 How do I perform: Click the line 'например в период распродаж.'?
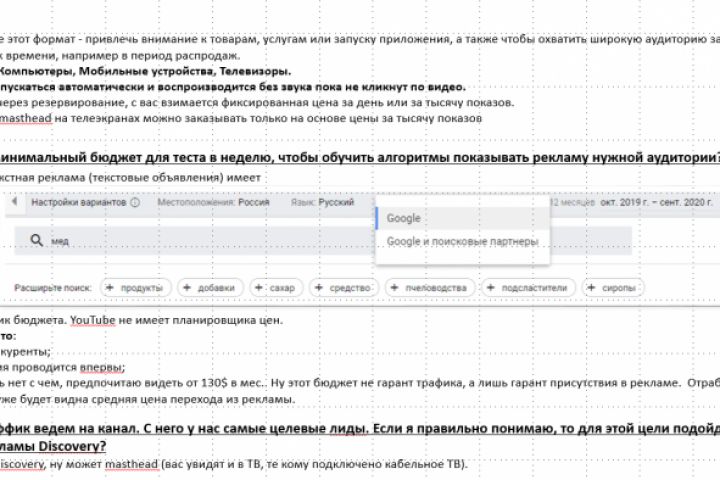coord(151,56)
